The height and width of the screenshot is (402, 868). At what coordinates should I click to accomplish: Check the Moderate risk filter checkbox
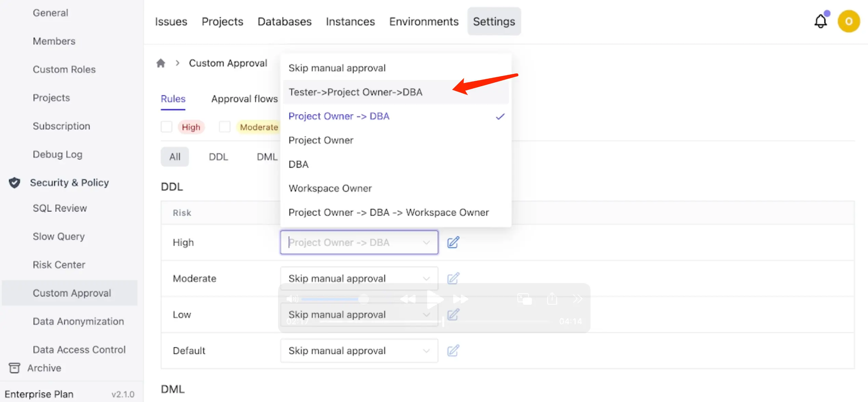click(225, 127)
